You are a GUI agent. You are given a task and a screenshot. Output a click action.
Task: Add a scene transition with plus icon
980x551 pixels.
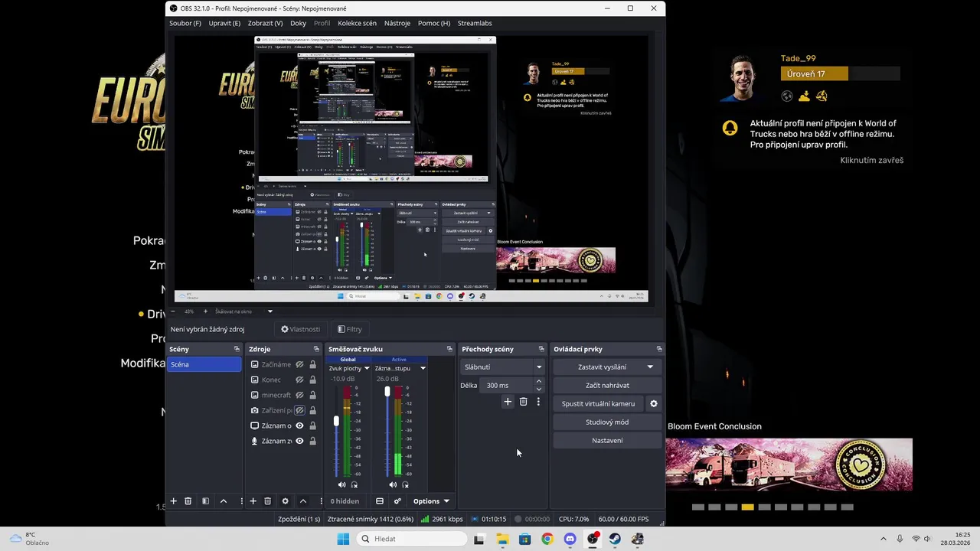(x=507, y=402)
